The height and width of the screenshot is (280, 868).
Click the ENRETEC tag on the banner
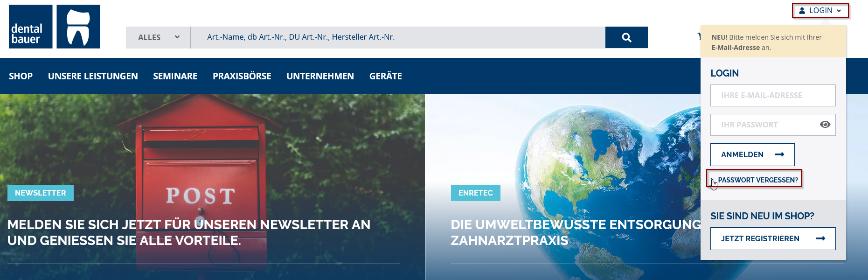coord(475,193)
